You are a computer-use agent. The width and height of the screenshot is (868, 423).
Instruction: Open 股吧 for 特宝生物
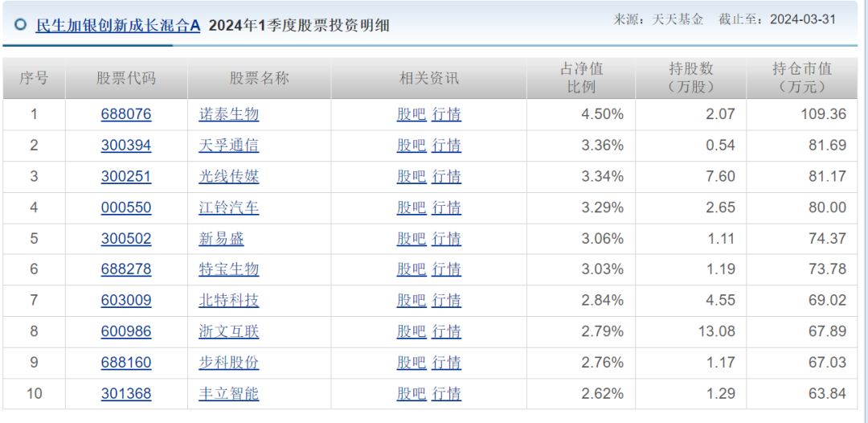click(x=411, y=269)
